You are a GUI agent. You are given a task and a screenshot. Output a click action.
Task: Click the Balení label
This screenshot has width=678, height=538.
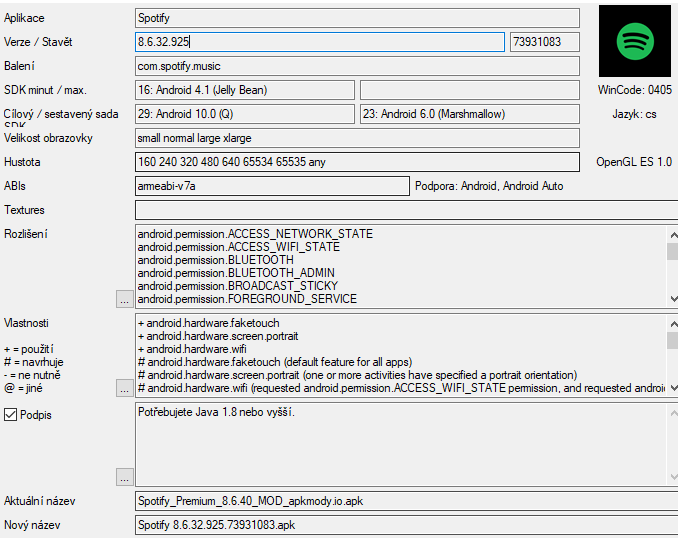click(19, 66)
